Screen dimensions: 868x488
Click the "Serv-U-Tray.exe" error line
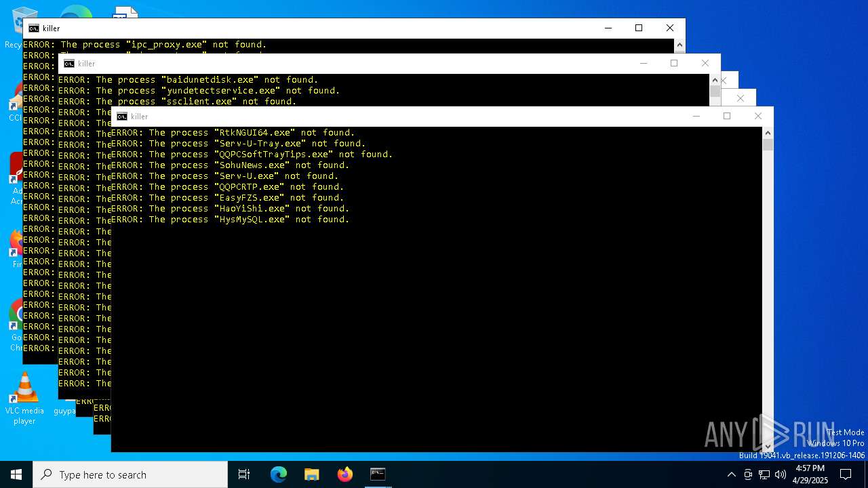pos(239,144)
